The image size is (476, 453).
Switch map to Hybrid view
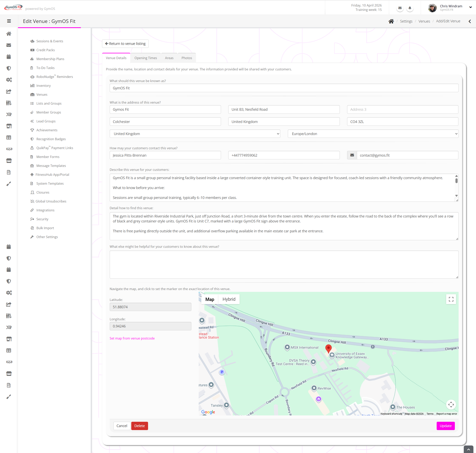[x=229, y=299]
